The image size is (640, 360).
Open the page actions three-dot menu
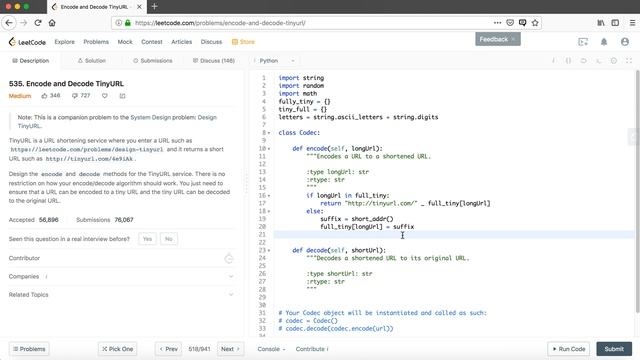(497, 23)
